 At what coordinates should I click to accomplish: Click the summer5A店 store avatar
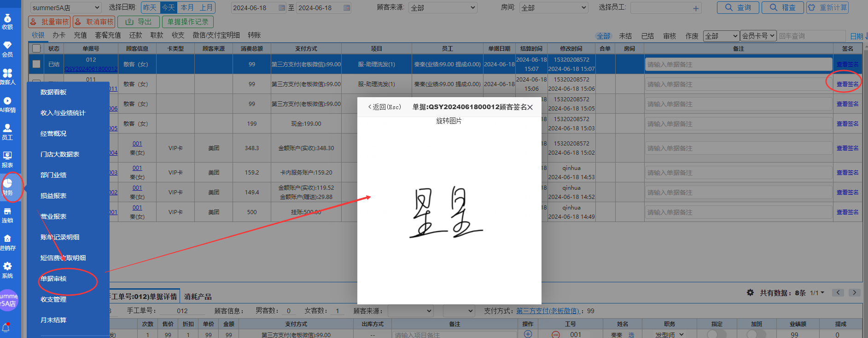[8, 300]
